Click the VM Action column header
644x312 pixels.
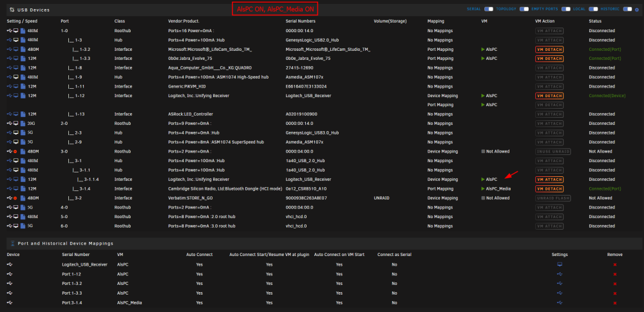(x=546, y=21)
